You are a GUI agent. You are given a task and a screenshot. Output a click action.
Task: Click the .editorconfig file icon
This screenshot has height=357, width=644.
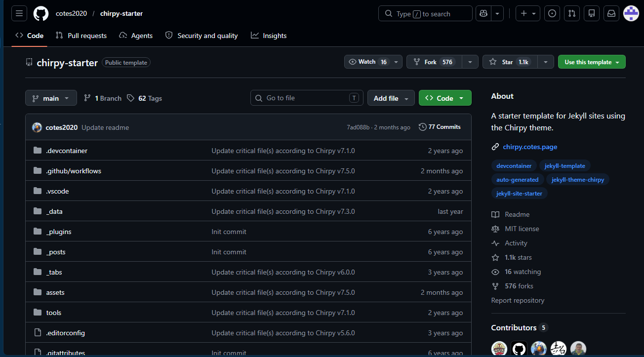[x=38, y=333]
